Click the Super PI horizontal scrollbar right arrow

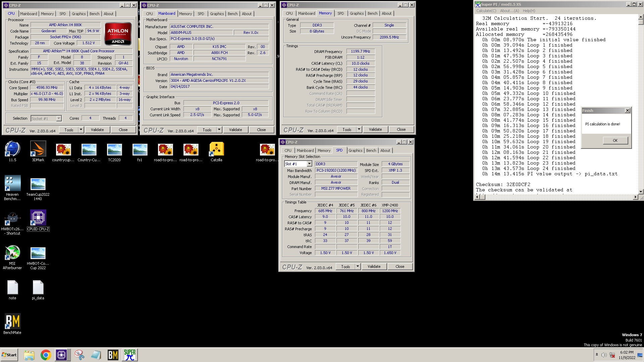[635, 197]
